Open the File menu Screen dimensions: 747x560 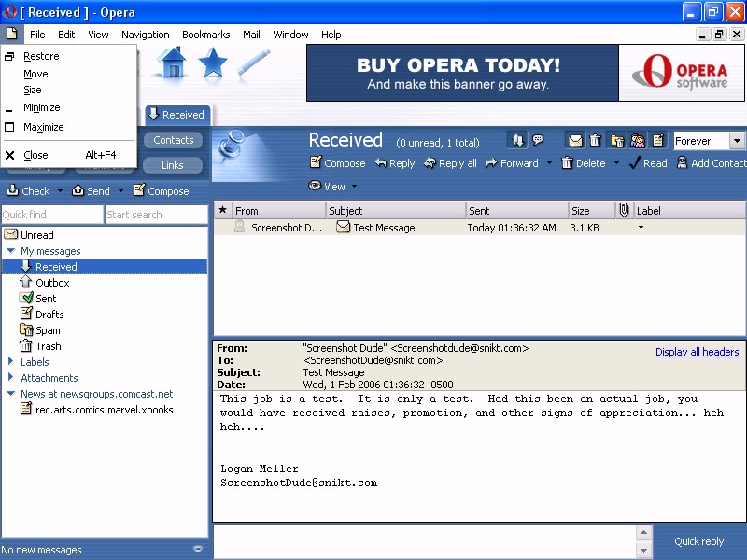[37, 35]
